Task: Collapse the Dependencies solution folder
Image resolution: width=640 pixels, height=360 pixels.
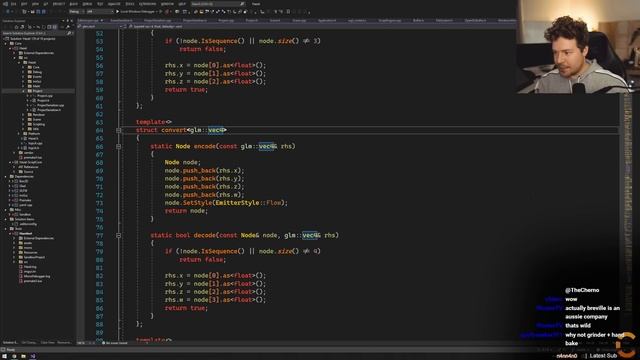Action: coord(7,176)
